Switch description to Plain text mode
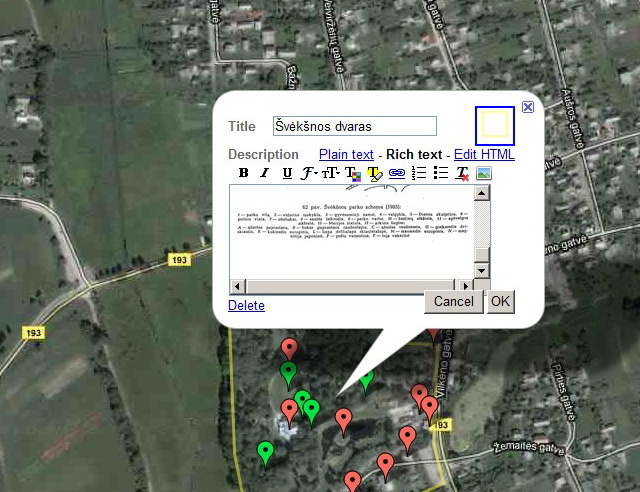 (x=346, y=154)
